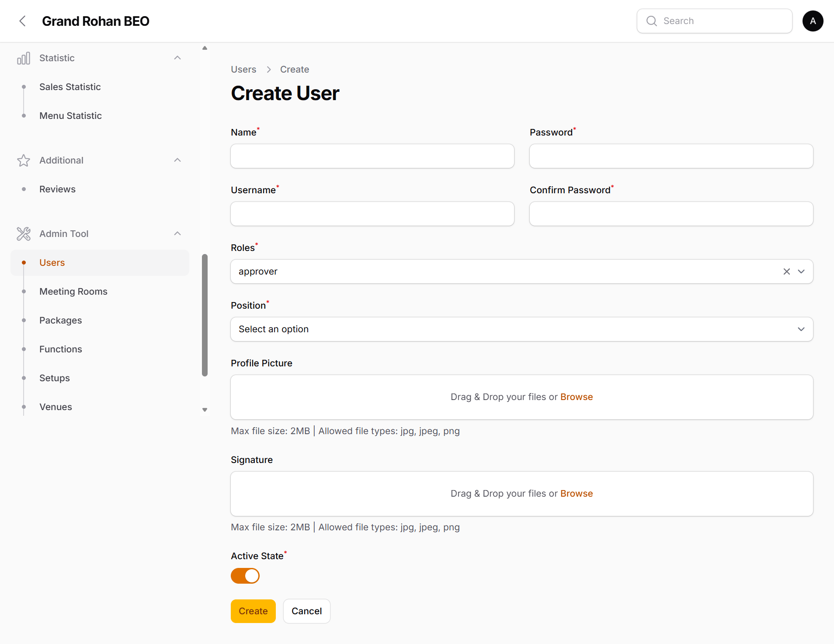Click the sidebar scroll down arrow

point(205,410)
